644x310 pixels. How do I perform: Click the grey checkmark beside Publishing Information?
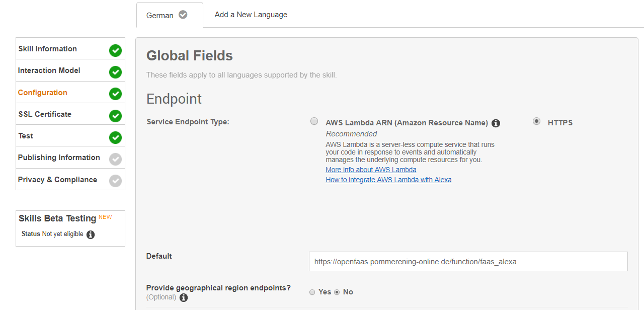(116, 159)
